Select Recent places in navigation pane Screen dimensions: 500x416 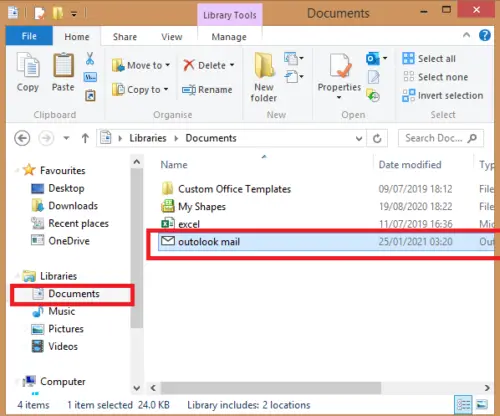[x=70, y=223]
